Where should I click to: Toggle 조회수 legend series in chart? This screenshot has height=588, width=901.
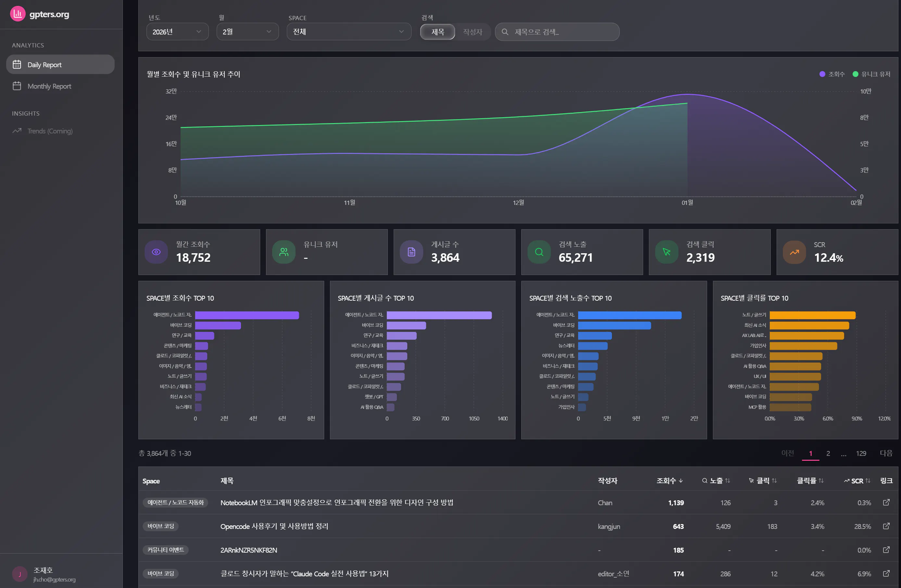(x=832, y=74)
